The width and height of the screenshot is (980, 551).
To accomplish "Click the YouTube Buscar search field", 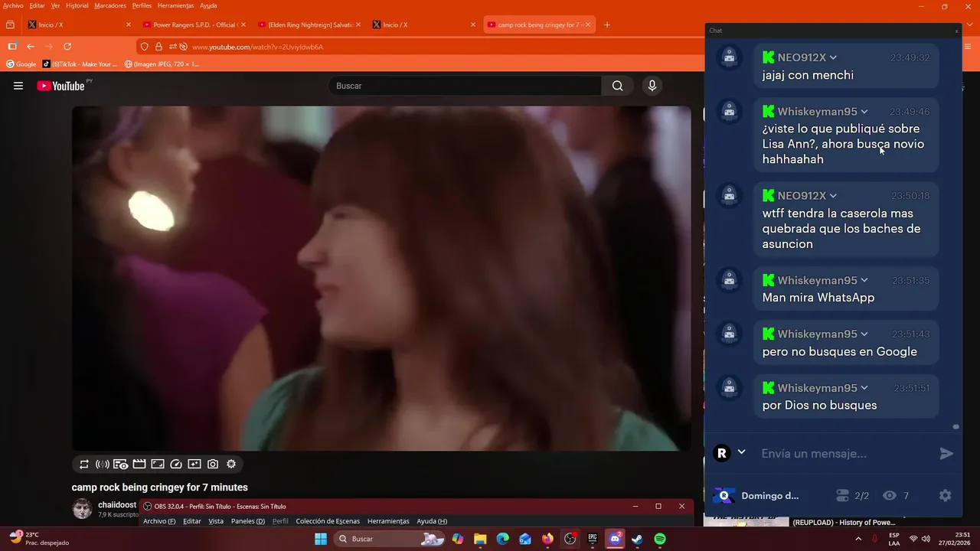I will 465,86.
